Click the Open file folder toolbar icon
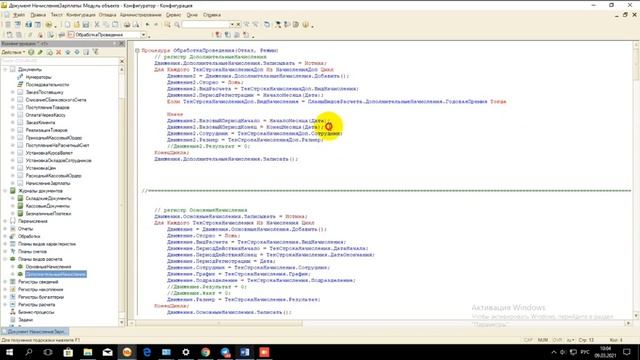Image resolution: width=640 pixels, height=360 pixels. click(x=76, y=25)
